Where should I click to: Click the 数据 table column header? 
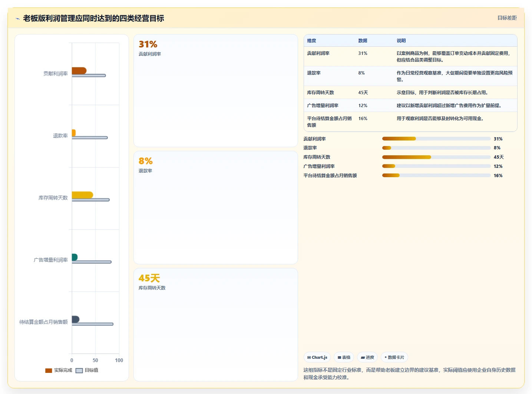[x=363, y=41]
